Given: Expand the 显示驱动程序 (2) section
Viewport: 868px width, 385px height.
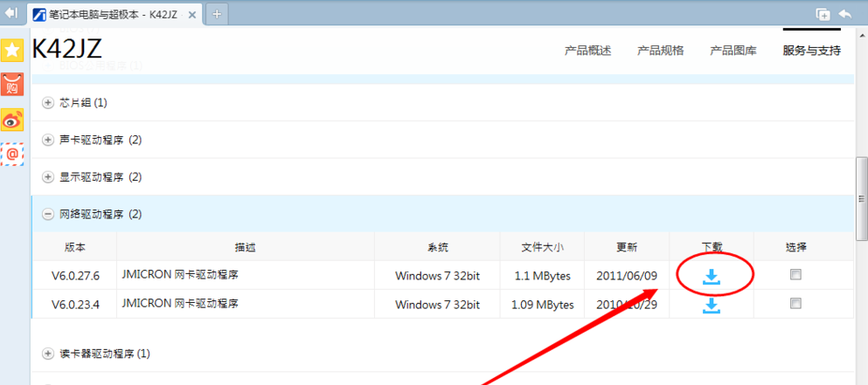Looking at the screenshot, I should 48,176.
